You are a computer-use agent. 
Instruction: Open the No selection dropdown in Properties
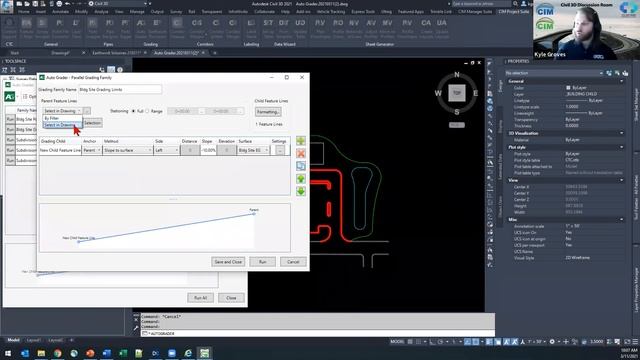554,73
